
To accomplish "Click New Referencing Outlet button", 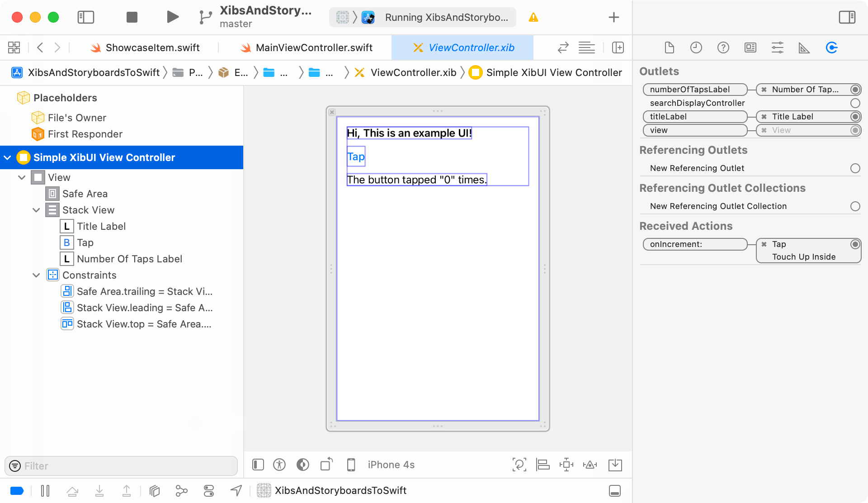I will pos(854,168).
